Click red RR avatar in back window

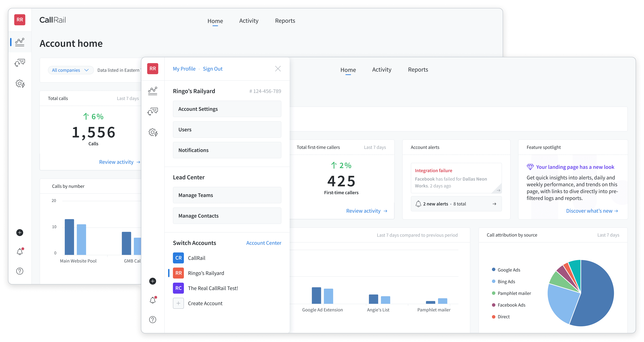coord(20,20)
